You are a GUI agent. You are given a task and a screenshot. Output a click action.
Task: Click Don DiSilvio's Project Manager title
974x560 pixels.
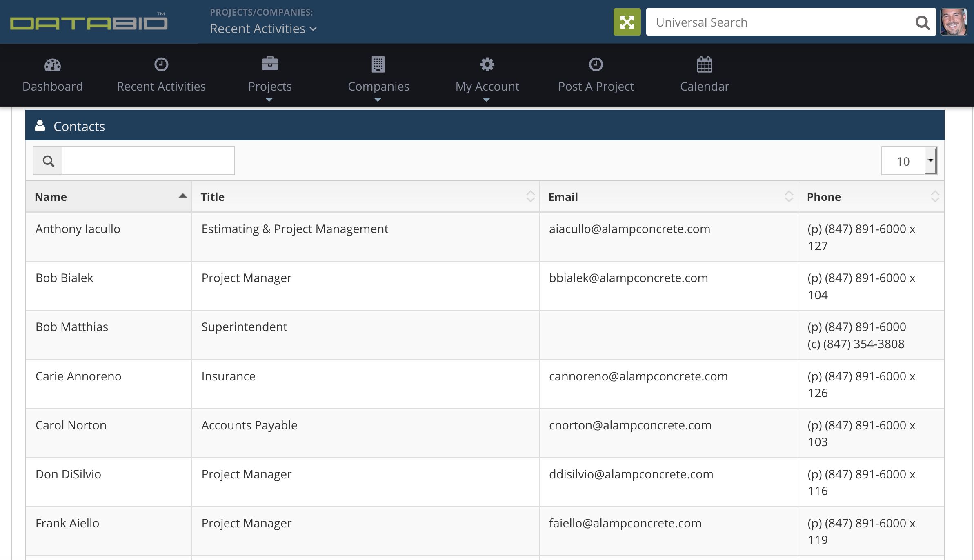click(246, 474)
